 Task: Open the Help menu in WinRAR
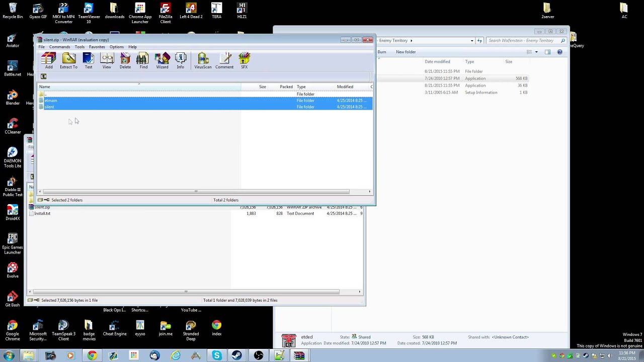point(132,47)
